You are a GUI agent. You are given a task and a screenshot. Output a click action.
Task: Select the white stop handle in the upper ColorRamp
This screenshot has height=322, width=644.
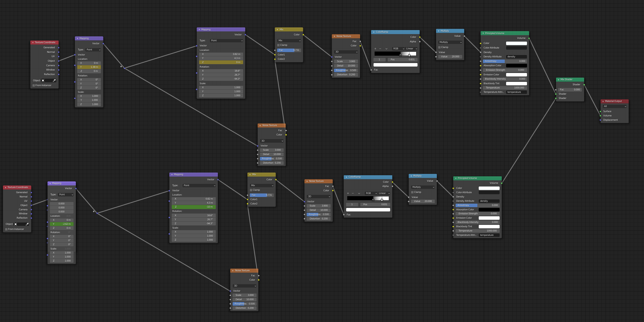point(409,55)
